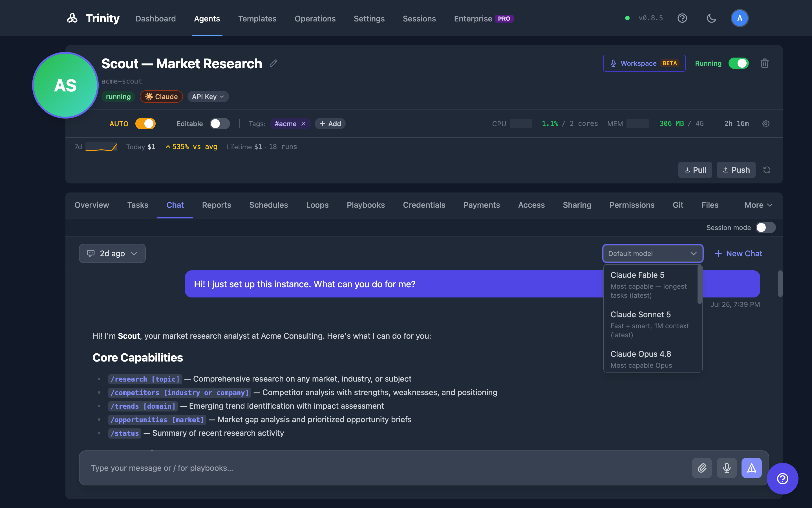Edit agent name with pencil icon
Viewport: 812px width, 508px height.
point(273,63)
